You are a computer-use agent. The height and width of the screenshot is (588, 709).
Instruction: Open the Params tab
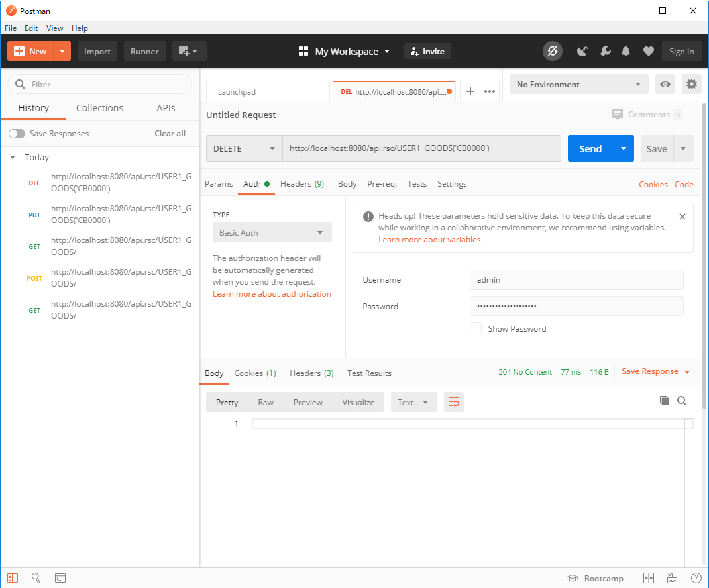[219, 184]
